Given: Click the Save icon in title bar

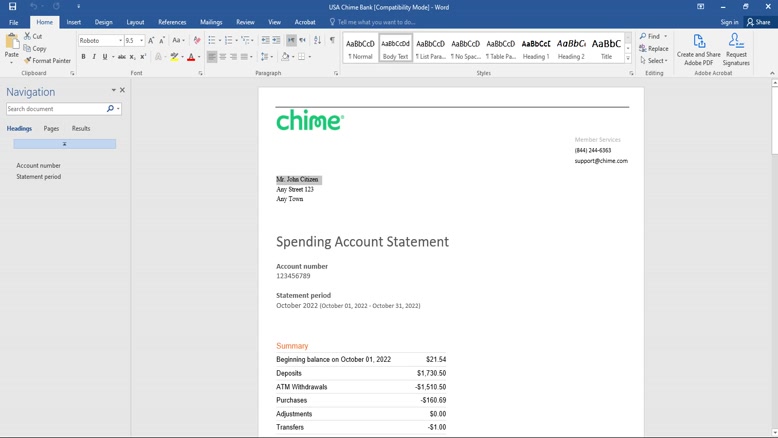Looking at the screenshot, I should [12, 6].
